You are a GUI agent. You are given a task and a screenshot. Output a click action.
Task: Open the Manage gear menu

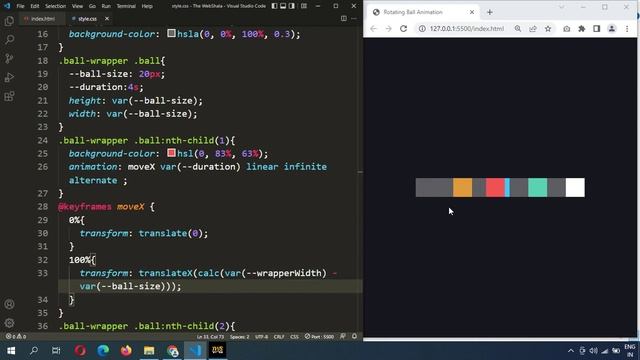tap(9, 323)
